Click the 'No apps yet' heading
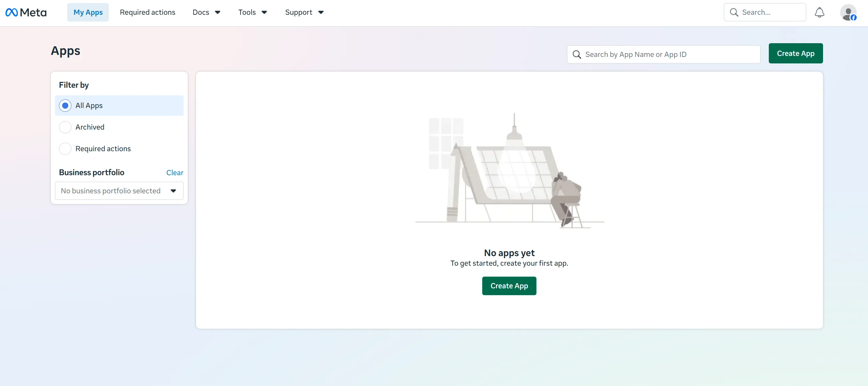 click(509, 253)
